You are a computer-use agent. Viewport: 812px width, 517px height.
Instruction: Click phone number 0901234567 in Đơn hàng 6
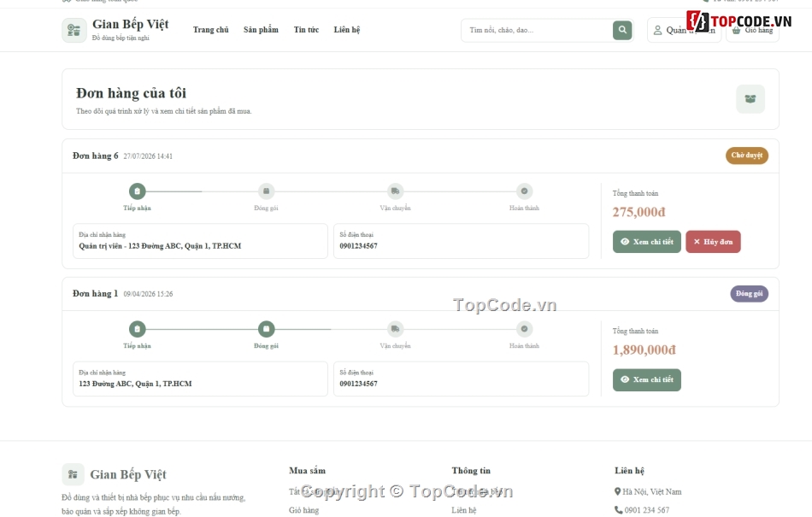(x=358, y=246)
